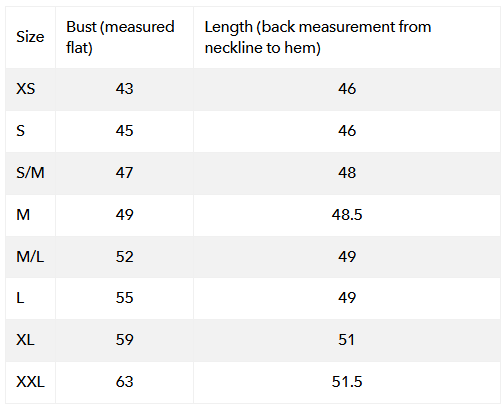This screenshot has width=504, height=407.
Task: Click the bust value 52
Action: (x=124, y=257)
